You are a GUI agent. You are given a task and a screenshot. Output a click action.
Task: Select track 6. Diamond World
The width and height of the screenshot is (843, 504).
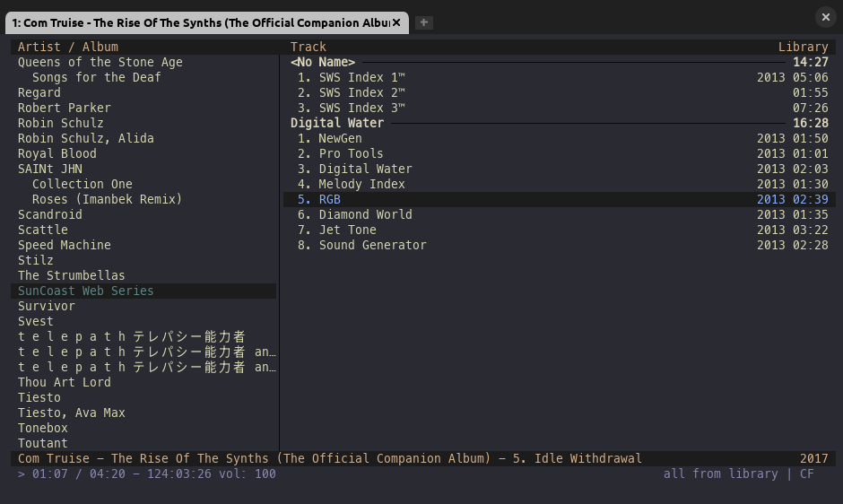pos(559,214)
